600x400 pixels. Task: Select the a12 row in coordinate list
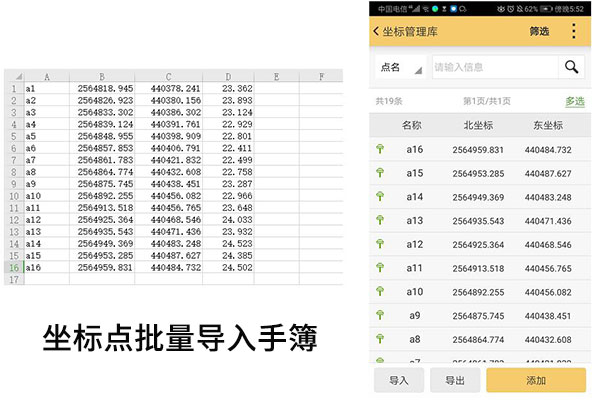(478, 244)
